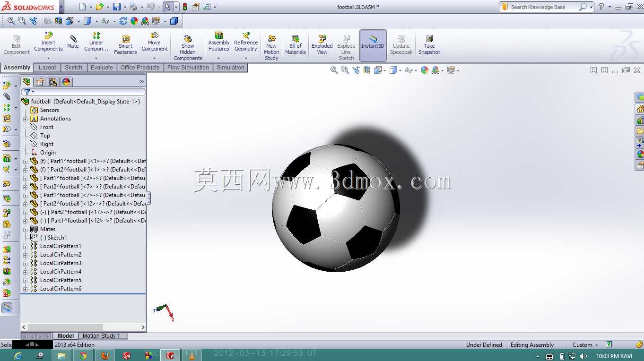Click Under Defined status text
This screenshot has width=644, height=361.
[484, 345]
